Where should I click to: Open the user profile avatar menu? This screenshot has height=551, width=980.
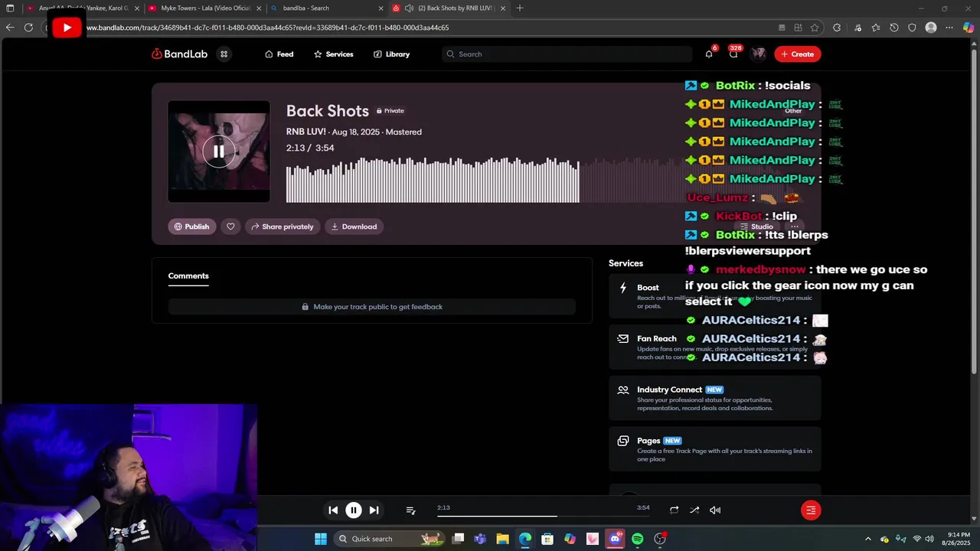[758, 54]
